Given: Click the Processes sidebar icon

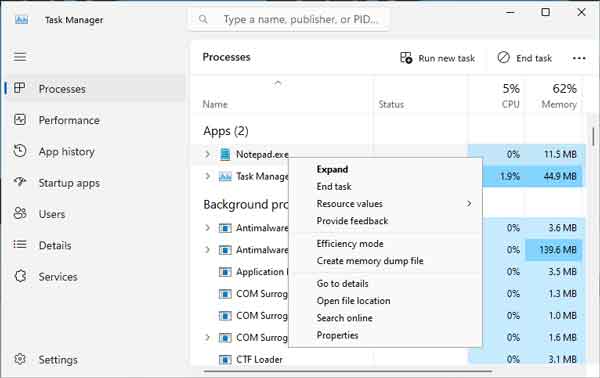Looking at the screenshot, I should [x=20, y=88].
